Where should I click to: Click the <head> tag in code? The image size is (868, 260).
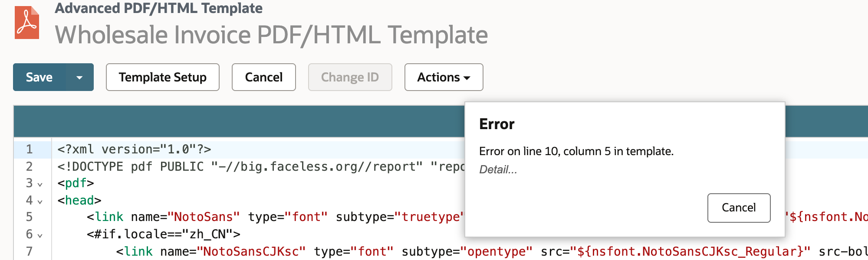coord(79,200)
